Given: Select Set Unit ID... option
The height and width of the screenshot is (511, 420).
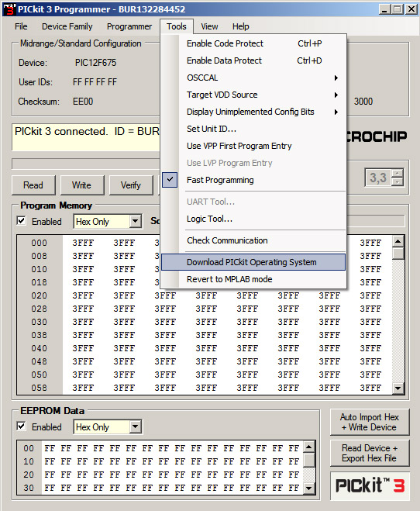Looking at the screenshot, I should click(x=253, y=129).
